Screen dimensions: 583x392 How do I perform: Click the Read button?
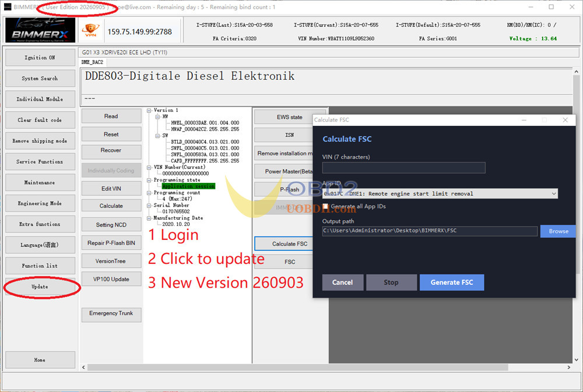(111, 116)
